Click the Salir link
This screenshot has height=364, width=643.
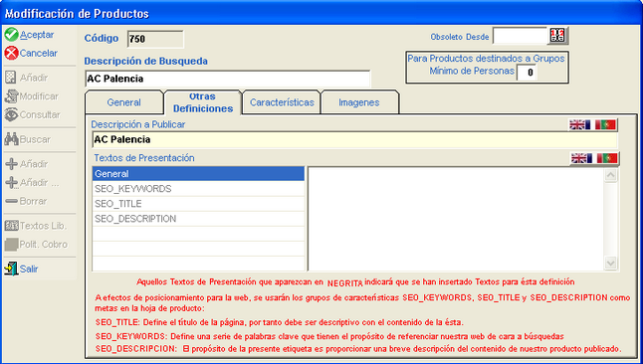tap(29, 269)
